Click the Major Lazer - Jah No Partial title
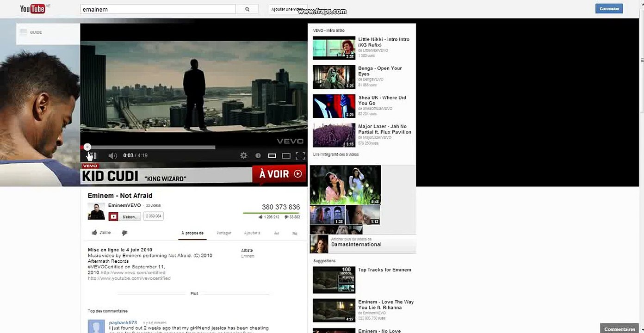644x333 pixels. (x=385, y=129)
